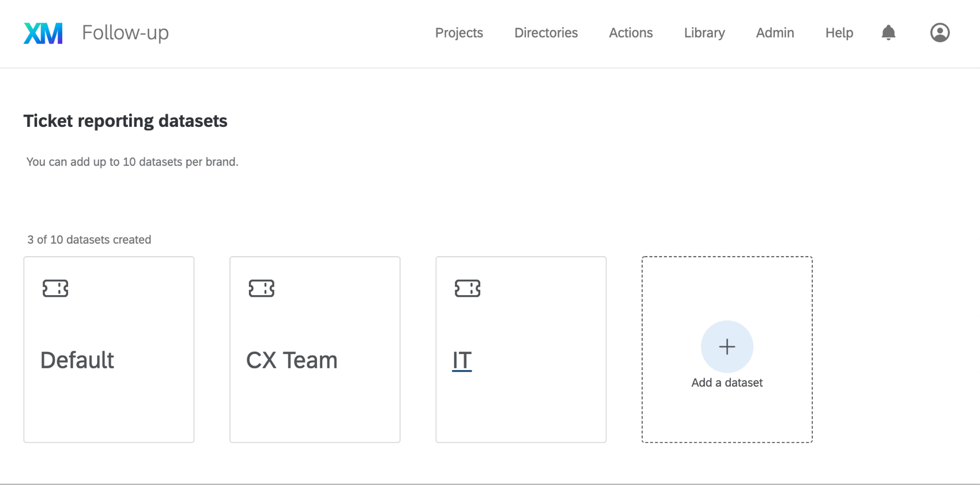Click the Follow-up page title
The height and width of the screenshot is (490, 980).
click(x=125, y=32)
